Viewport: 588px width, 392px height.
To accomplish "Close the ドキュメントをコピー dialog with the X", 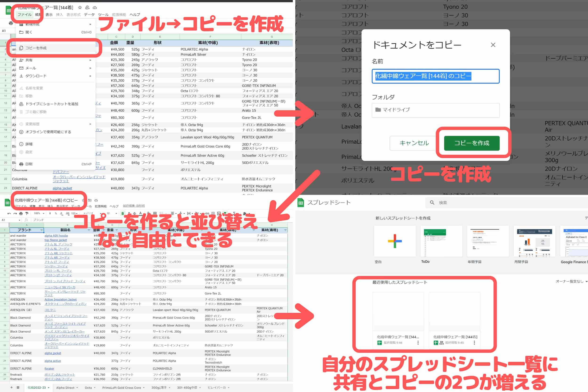I will point(493,45).
